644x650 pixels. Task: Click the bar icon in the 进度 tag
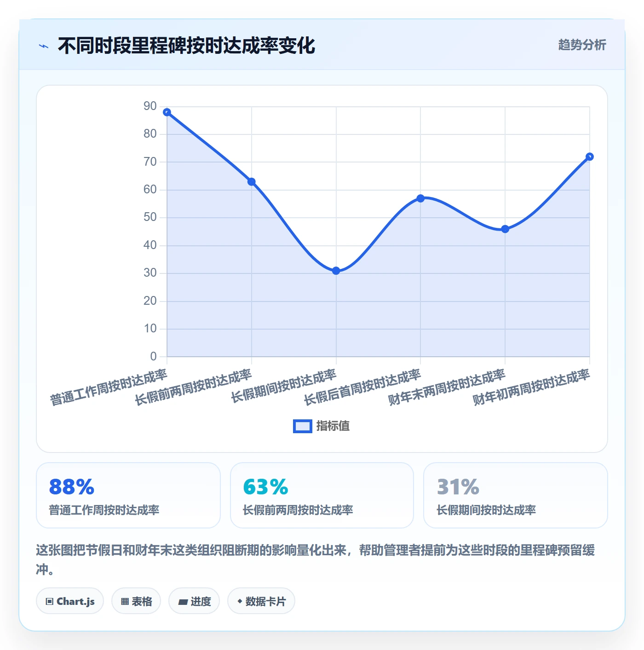pyautogui.click(x=183, y=602)
